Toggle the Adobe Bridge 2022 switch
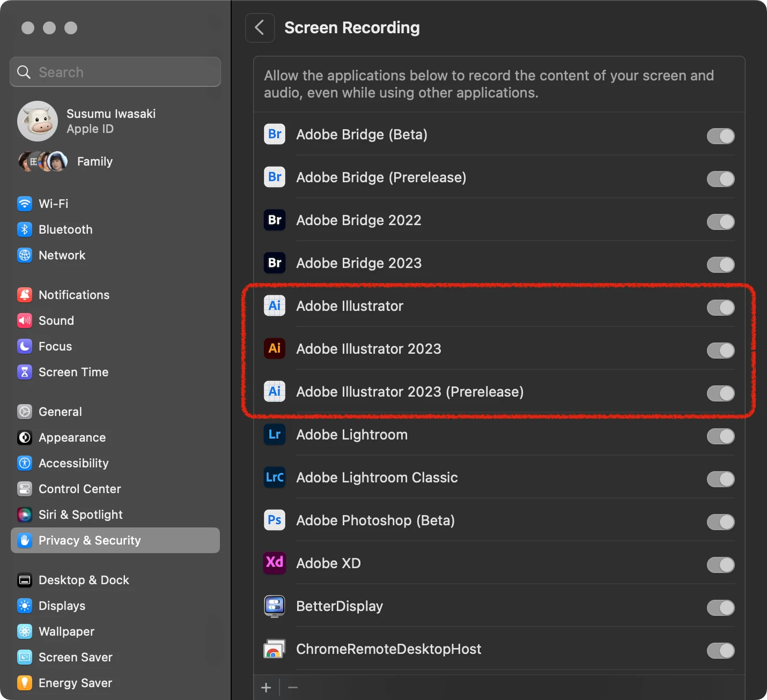This screenshot has height=700, width=767. [720, 222]
